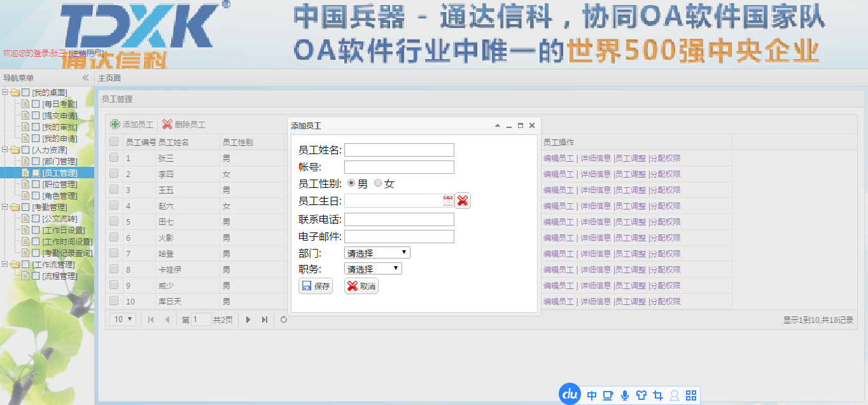Open the IME toolbox grid icon
The image size is (868, 405).
coord(691,395)
